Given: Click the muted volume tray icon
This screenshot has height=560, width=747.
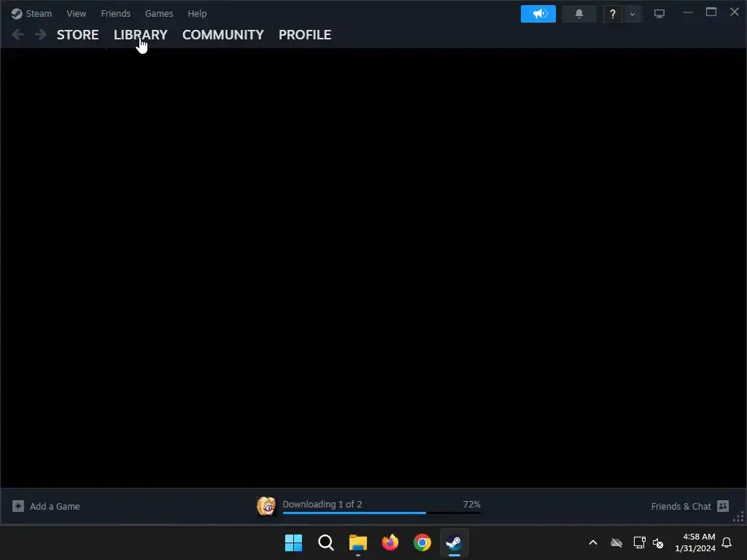Looking at the screenshot, I should (658, 542).
